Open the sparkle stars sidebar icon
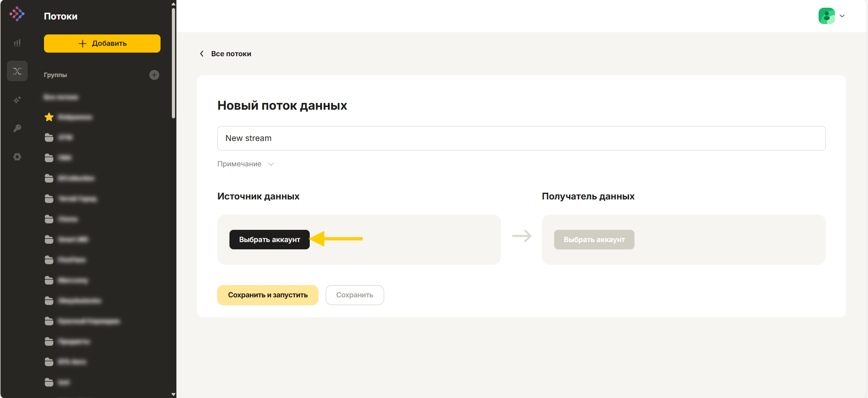The width and height of the screenshot is (868, 398). (17, 100)
